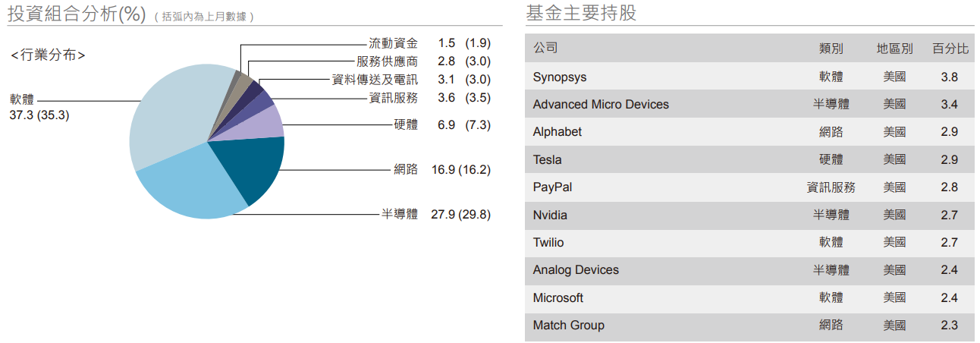The image size is (980, 343).
Task: Click the 硬體 lavender pie slice
Action: [262, 126]
